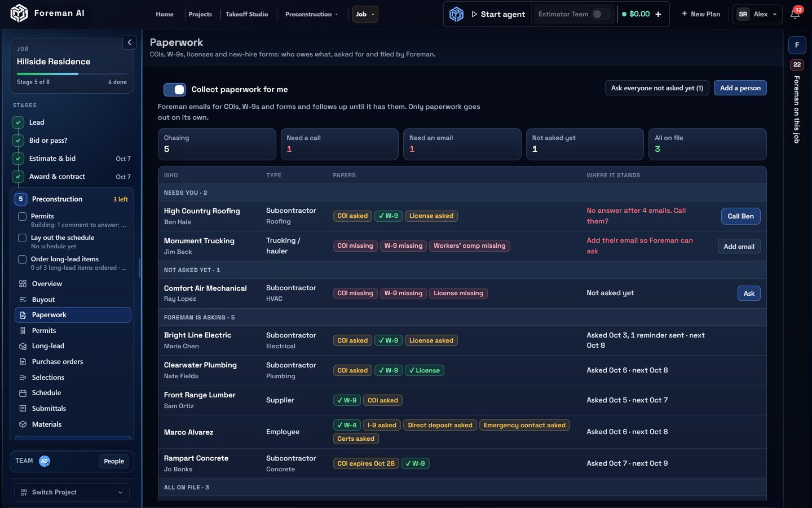Click Add a person button
This screenshot has height=508, width=812.
pos(740,88)
